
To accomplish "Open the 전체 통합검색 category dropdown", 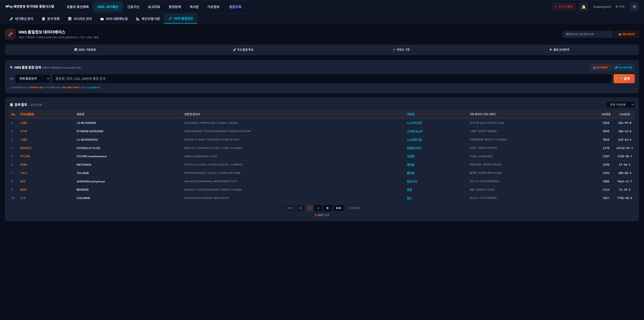I will 33,79.
